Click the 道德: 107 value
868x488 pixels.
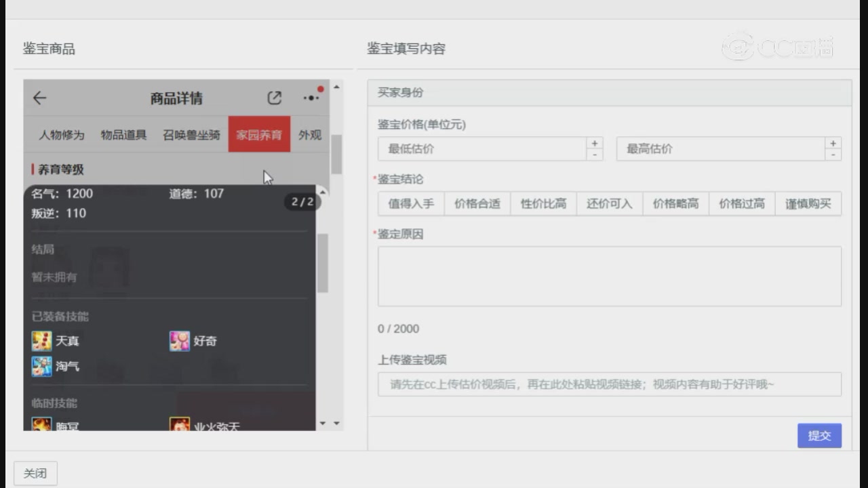click(197, 194)
